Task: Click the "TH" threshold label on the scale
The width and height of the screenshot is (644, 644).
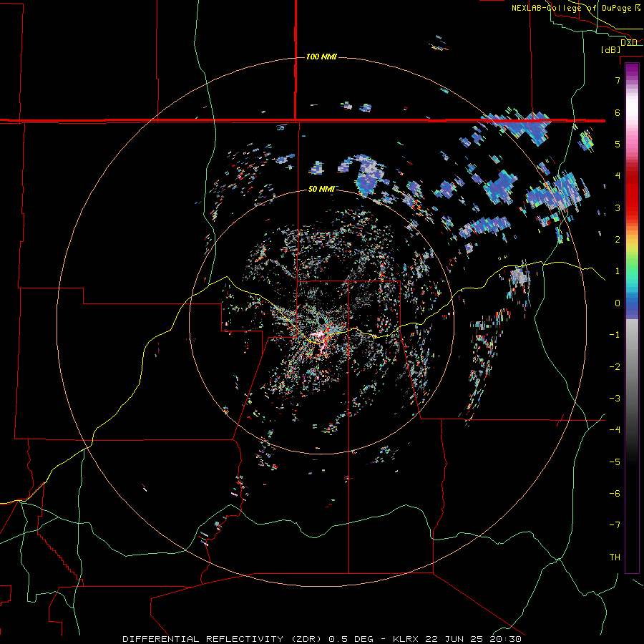Action: [615, 557]
